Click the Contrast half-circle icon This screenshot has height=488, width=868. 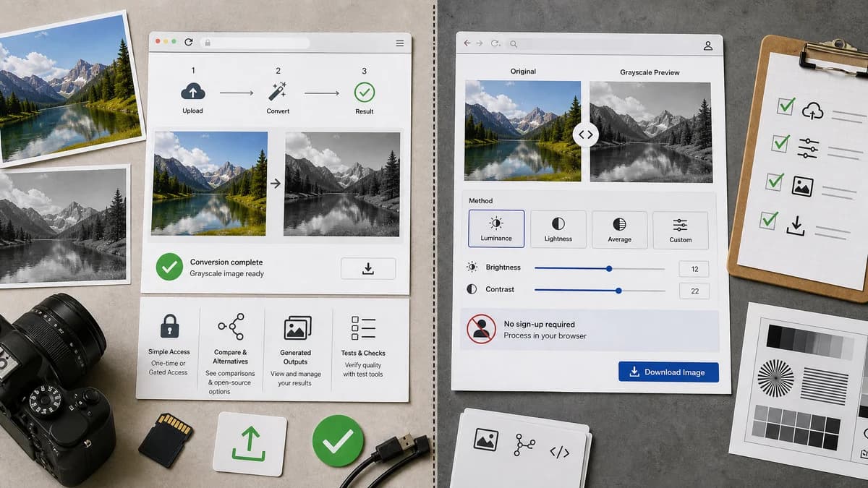coord(472,289)
